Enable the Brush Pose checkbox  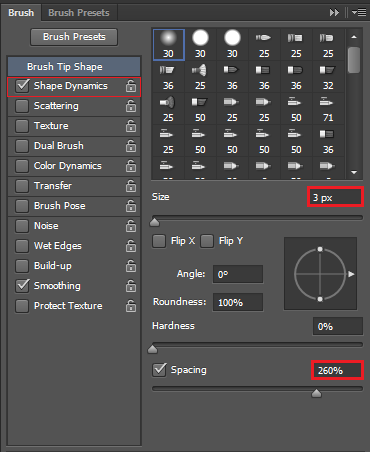(x=22, y=206)
